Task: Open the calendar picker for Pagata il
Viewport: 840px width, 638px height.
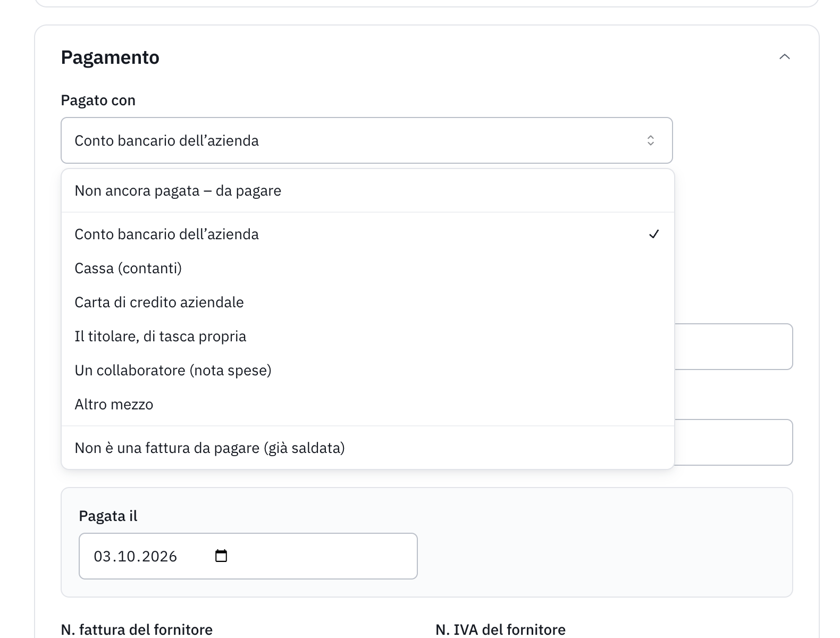Action: [x=221, y=556]
